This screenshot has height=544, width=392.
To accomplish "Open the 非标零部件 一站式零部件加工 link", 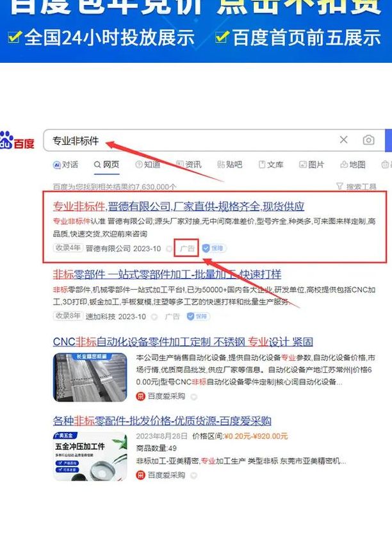I will pyautogui.click(x=167, y=274).
